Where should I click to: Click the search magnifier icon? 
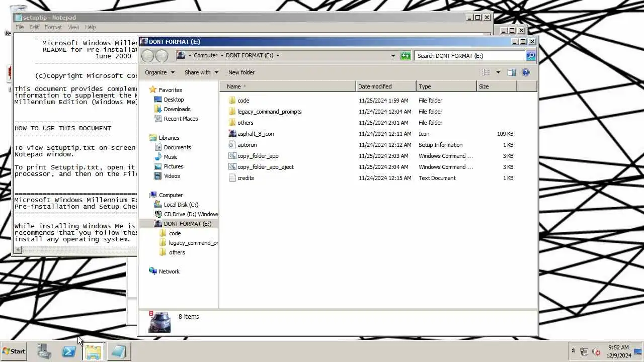[530, 56]
